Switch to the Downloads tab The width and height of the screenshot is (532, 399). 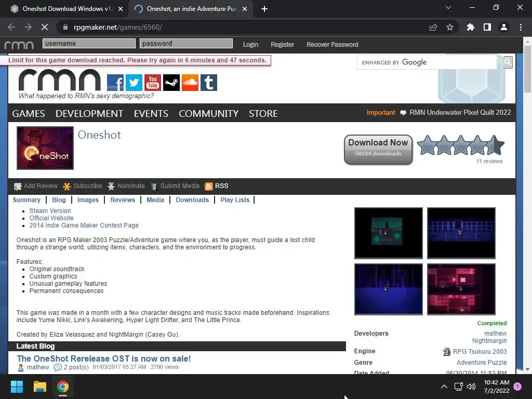pyautogui.click(x=192, y=200)
